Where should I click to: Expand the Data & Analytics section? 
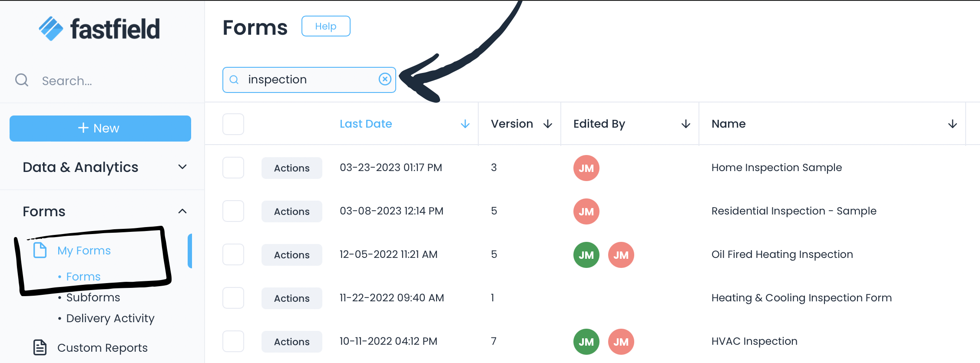182,167
